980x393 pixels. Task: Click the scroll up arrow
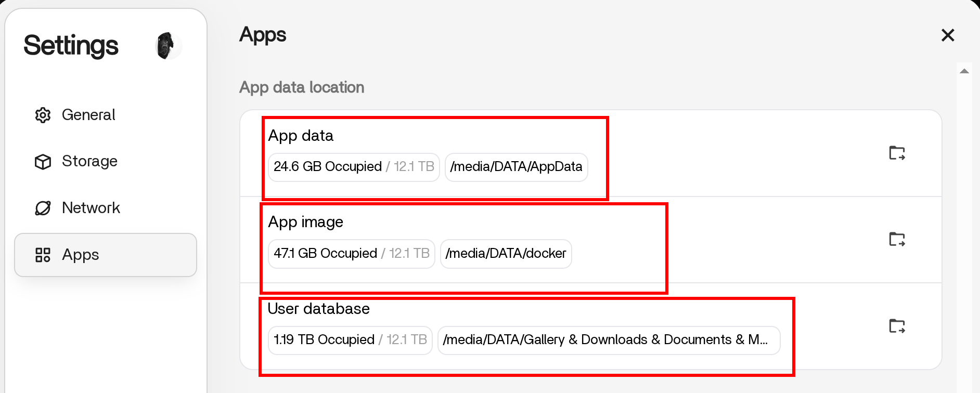964,71
